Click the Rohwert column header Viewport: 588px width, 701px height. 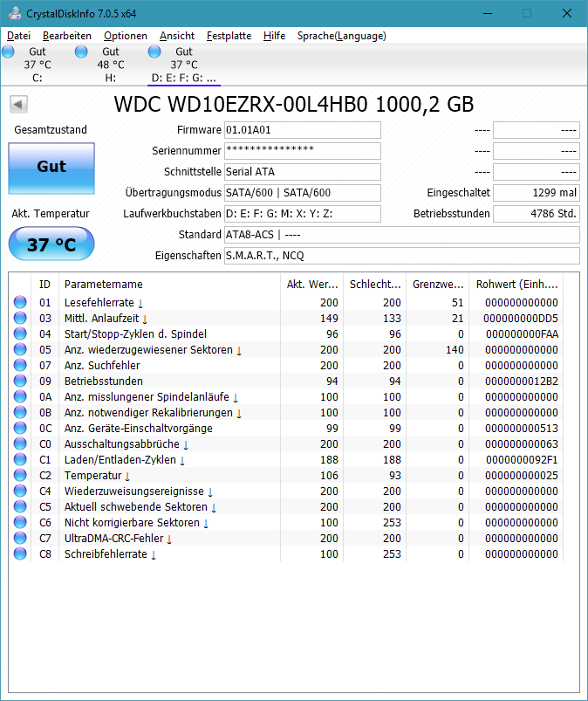click(x=516, y=285)
